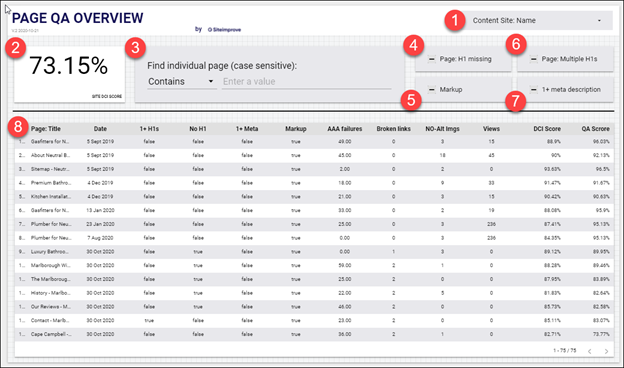The width and height of the screenshot is (624, 368).
Task: Sort by DCI Score column header
Action: click(547, 129)
